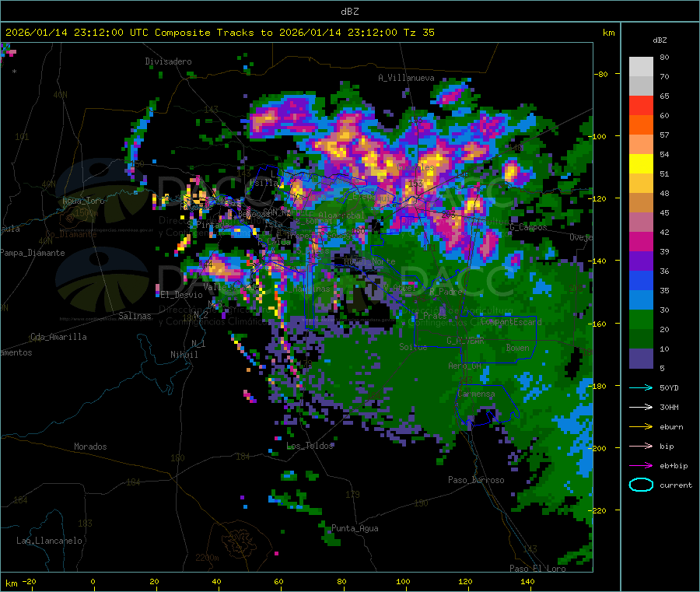Click the Carmensa map label
This screenshot has height=592, width=700.
click(476, 394)
